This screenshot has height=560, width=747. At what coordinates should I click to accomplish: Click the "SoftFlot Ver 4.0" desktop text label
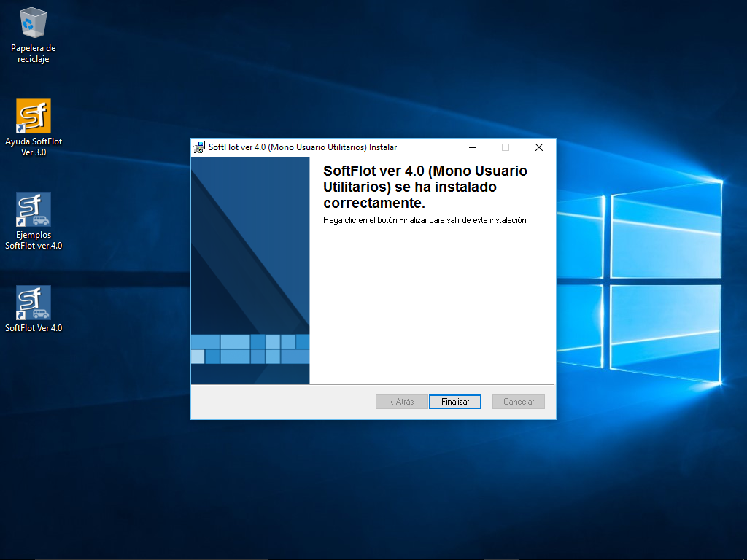tap(34, 328)
